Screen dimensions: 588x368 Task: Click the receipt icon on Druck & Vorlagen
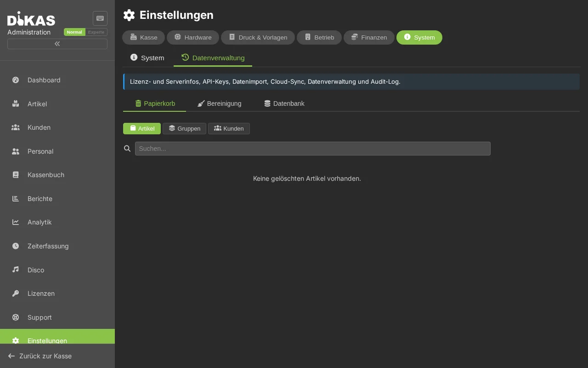[x=232, y=37]
